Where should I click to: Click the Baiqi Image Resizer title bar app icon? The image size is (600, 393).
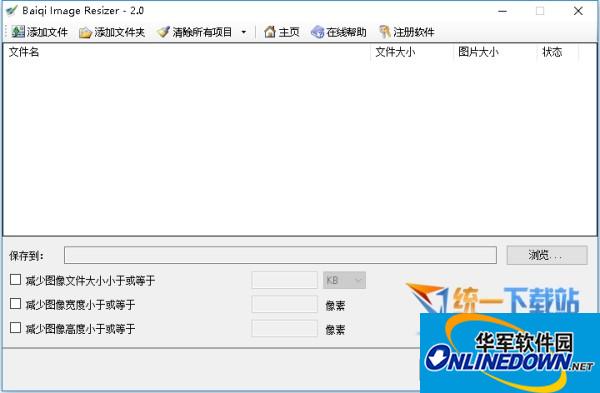[11, 10]
